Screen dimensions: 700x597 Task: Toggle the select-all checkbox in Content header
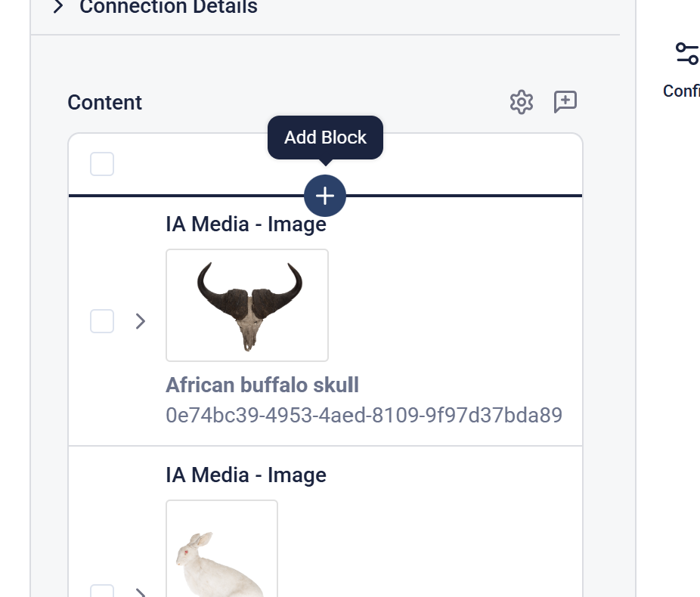102,164
